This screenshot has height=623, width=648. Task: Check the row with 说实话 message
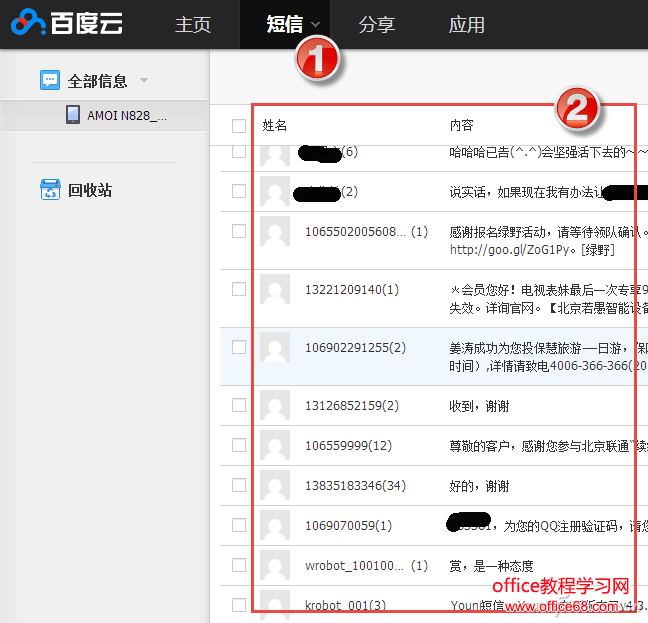tap(239, 191)
